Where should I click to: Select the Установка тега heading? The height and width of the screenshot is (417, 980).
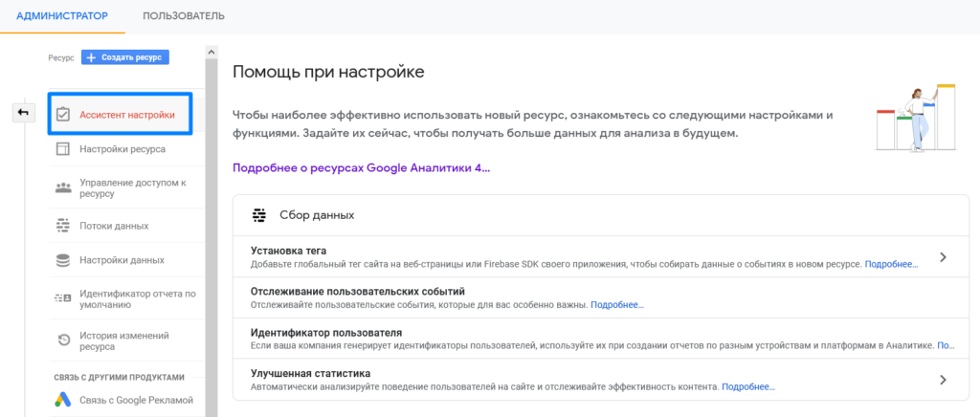(x=289, y=251)
